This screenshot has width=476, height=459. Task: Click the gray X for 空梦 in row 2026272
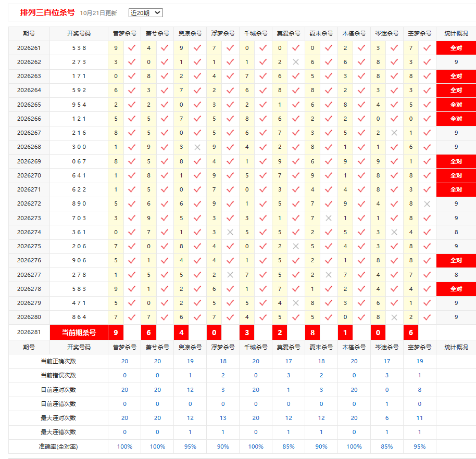427,204
